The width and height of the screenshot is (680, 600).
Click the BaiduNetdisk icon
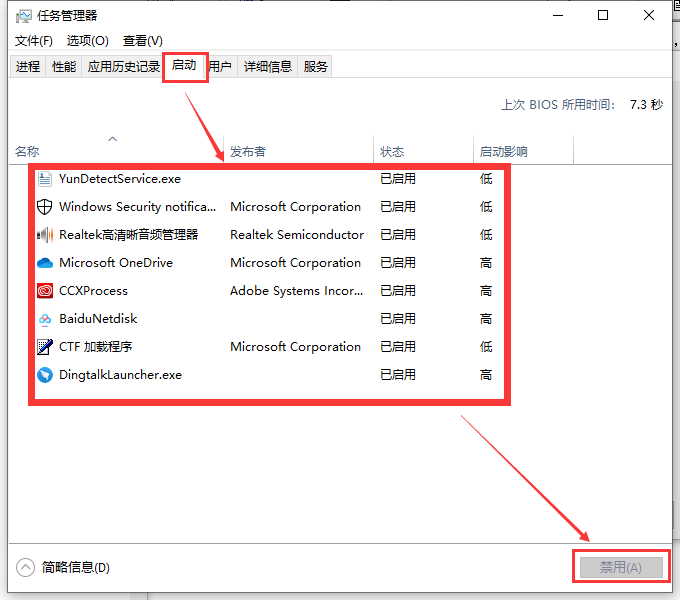pos(44,319)
